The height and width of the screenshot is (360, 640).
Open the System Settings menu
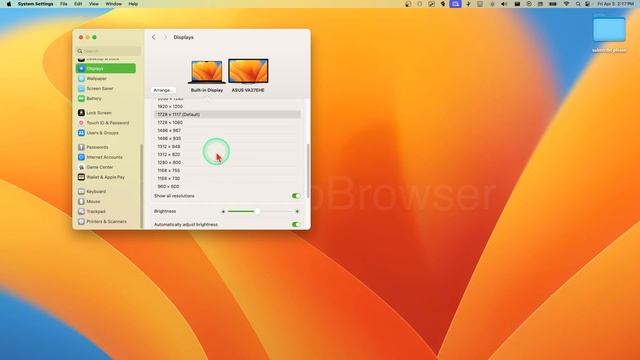(36, 4)
